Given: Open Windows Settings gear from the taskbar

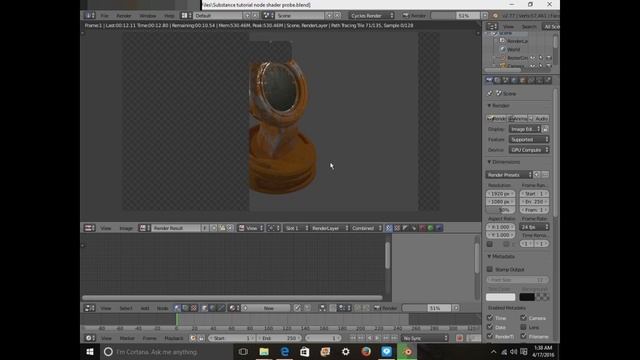Looking at the screenshot, I should click(346, 351).
